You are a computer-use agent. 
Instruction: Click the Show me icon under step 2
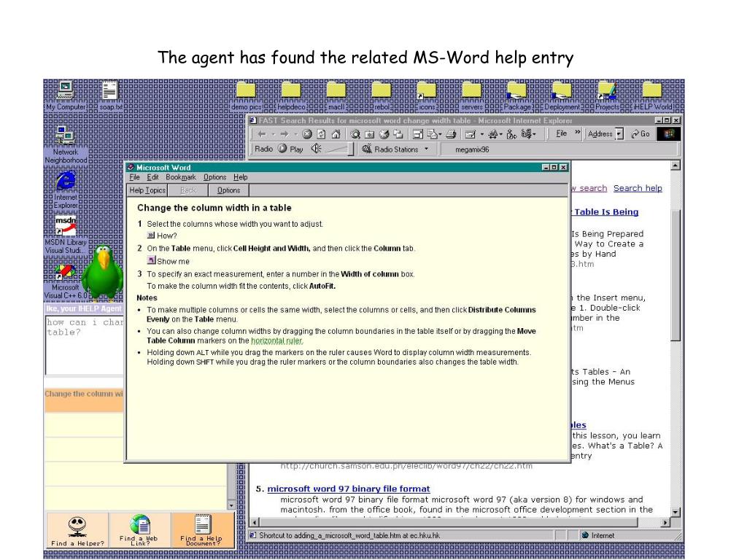pos(151,260)
